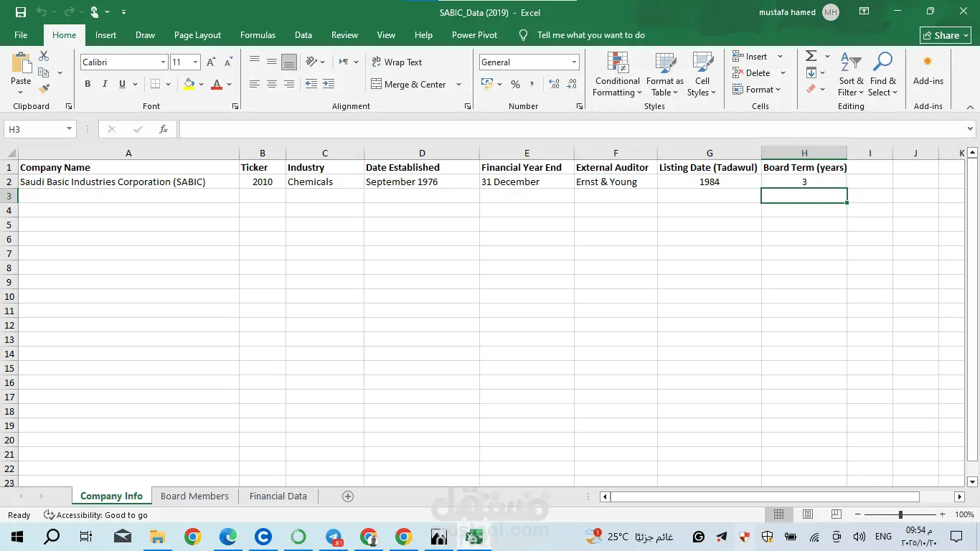Screen dimensions: 980x551
Task: Switch to Page Break Preview view
Action: click(837, 514)
